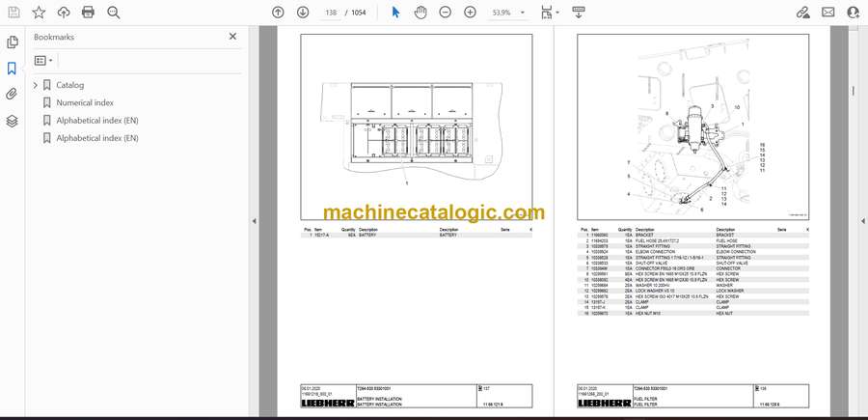Click the scrolling mode keyboard icon
The height and width of the screenshot is (420, 868).
pyautogui.click(x=579, y=13)
